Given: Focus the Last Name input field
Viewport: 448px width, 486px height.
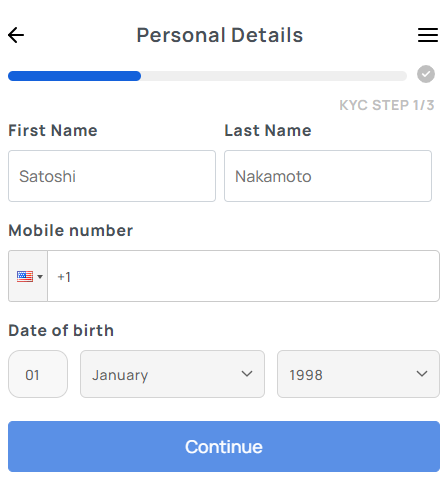Looking at the screenshot, I should (x=328, y=176).
